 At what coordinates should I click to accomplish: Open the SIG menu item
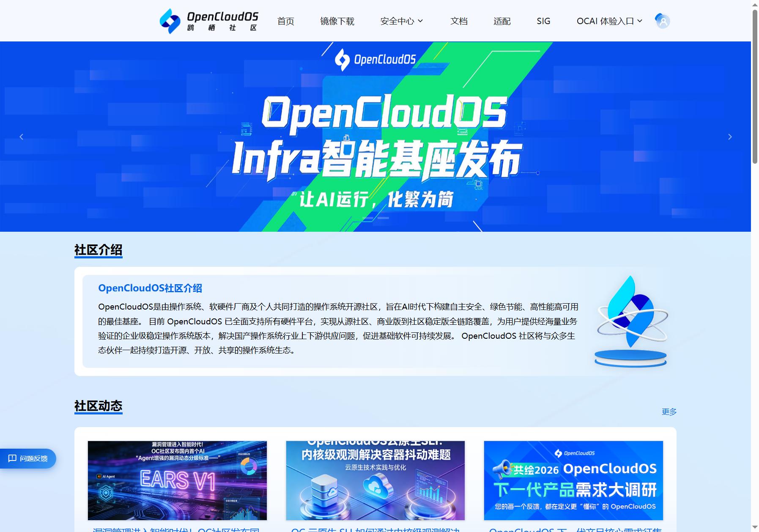tap(543, 21)
